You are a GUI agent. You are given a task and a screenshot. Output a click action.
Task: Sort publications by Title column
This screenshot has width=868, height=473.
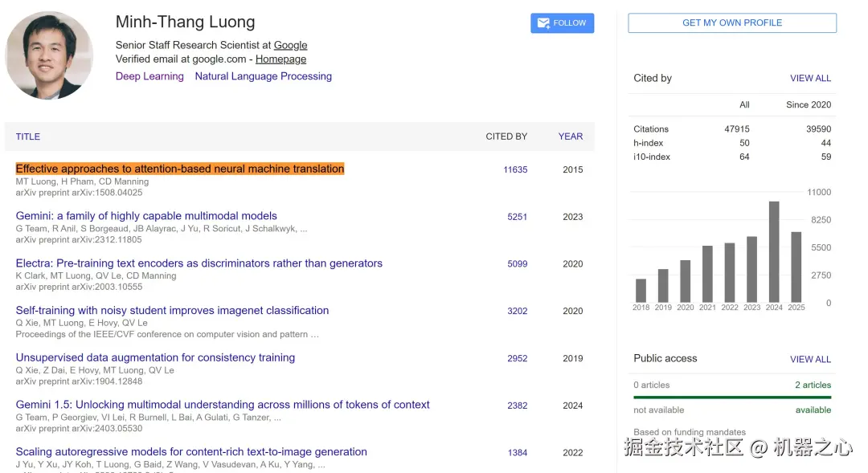[x=28, y=137]
